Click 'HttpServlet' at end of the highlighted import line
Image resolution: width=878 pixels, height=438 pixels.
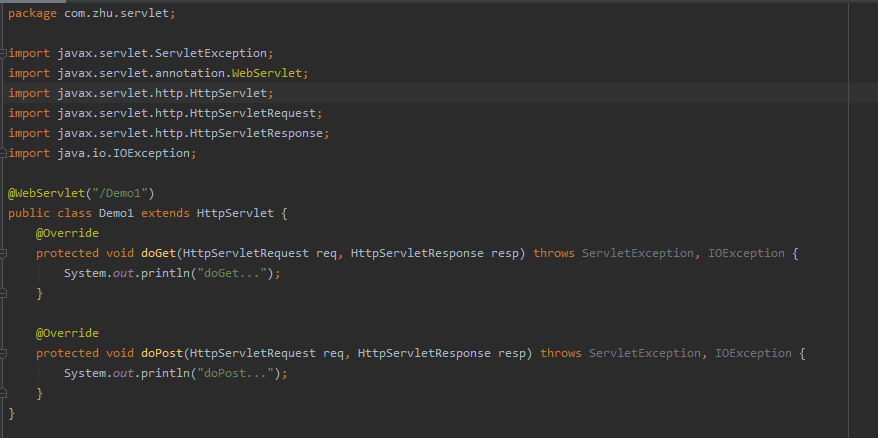(228, 93)
